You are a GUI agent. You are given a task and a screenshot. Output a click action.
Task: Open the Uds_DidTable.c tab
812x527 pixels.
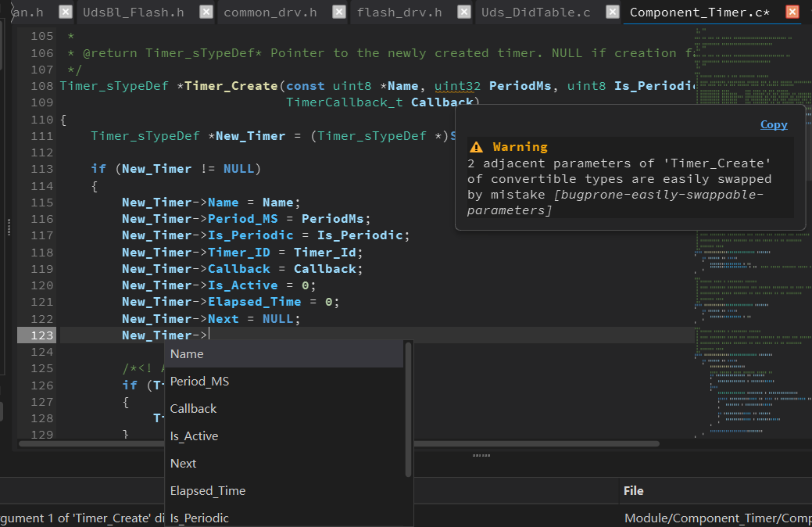(536, 13)
